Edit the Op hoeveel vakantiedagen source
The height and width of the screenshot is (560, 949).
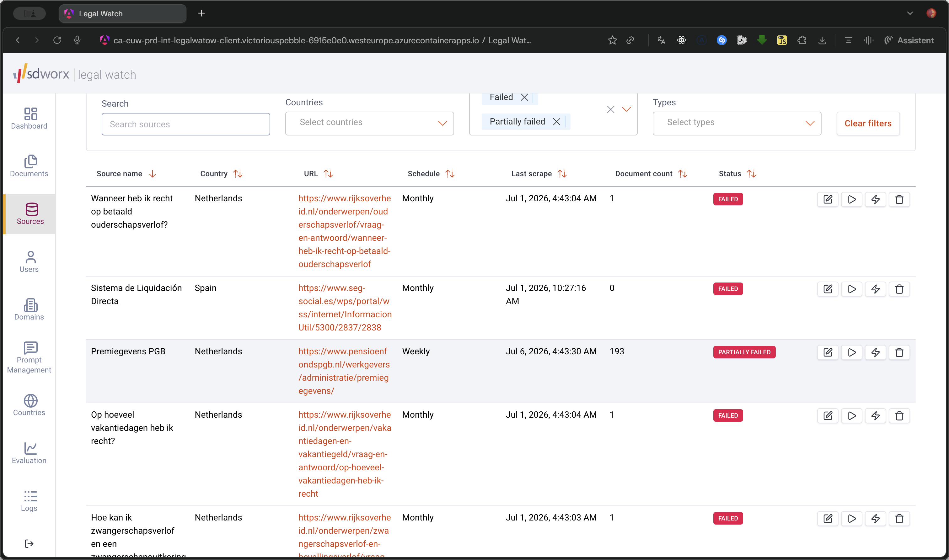point(828,416)
